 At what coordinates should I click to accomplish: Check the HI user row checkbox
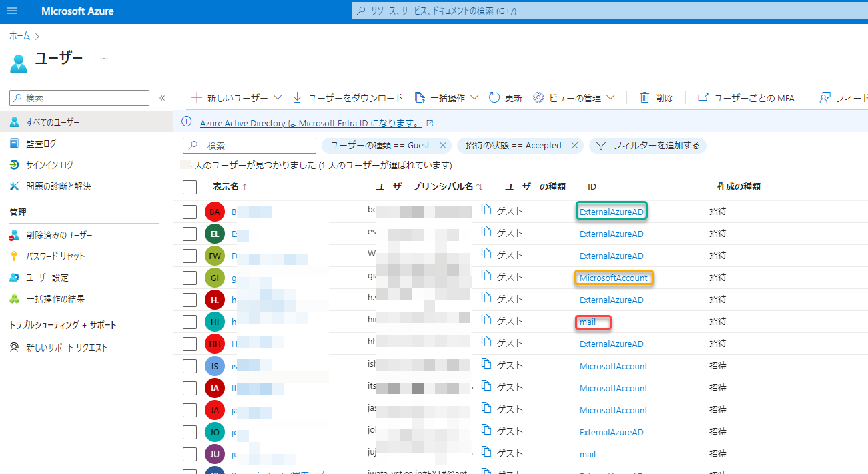coord(190,322)
